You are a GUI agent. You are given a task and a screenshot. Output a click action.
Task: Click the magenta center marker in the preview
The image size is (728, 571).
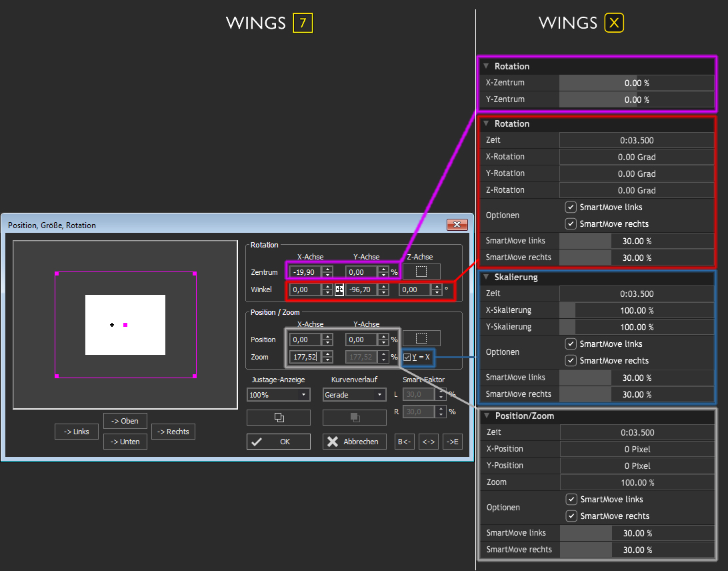tap(125, 325)
